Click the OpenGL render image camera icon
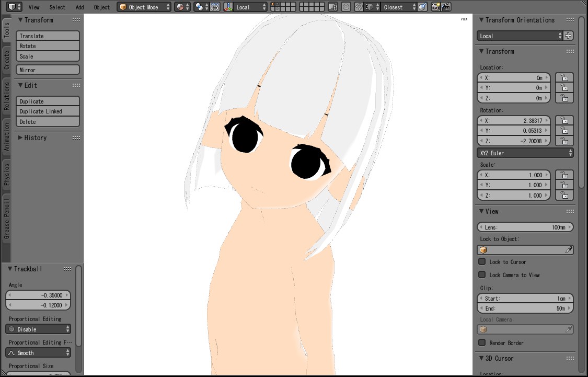The width and height of the screenshot is (588, 377). point(435,7)
